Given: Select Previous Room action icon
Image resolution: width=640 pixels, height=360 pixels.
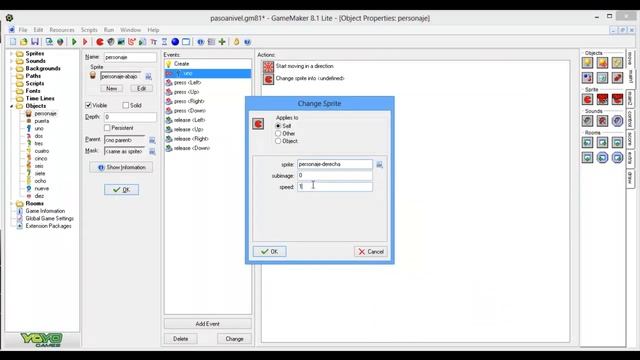Looking at the screenshot, I should pyautogui.click(x=587, y=142).
